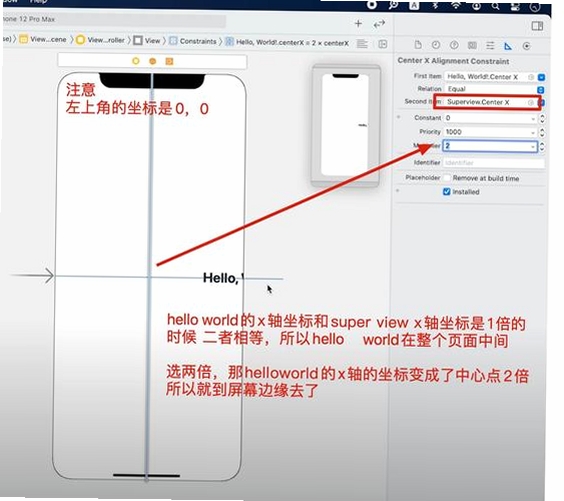Screen dimensions: 564x501
Task: Expand the Constant field dropdown arrow
Action: tap(533, 119)
